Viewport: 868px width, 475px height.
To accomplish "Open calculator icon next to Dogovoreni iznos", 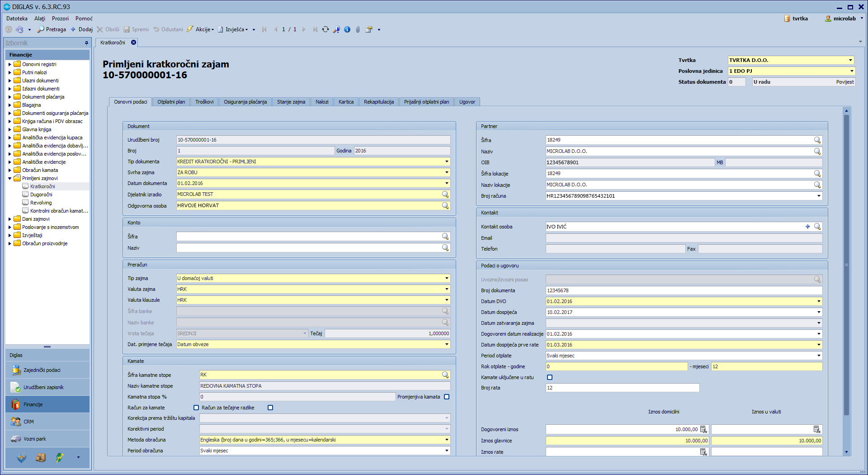I will point(703,429).
